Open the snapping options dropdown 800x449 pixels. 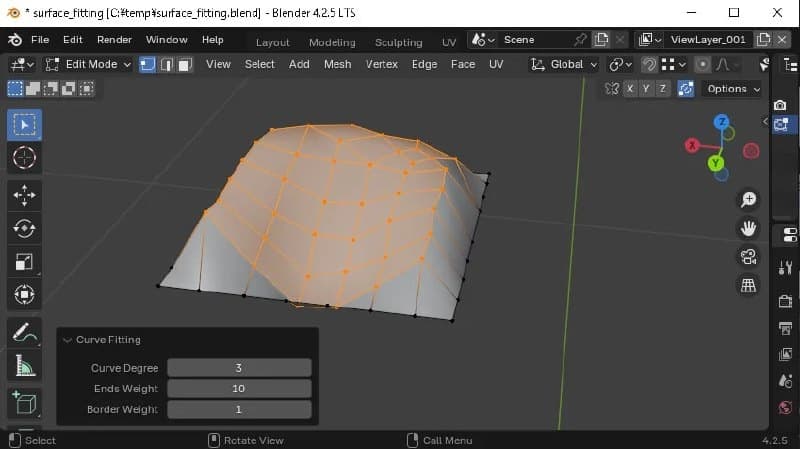tap(674, 65)
